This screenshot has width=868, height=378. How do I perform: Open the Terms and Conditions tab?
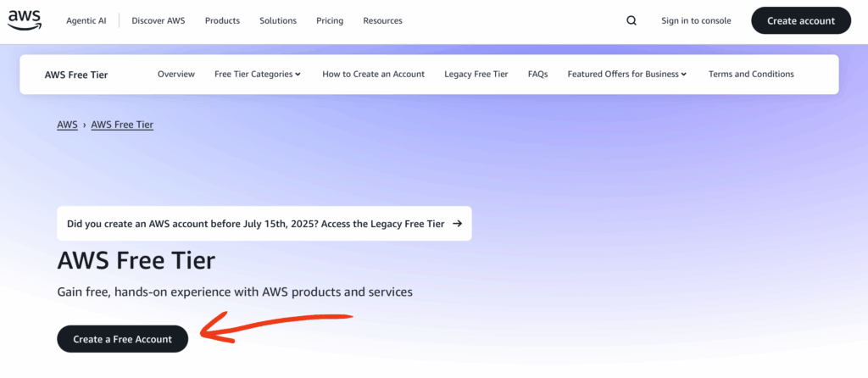tap(751, 75)
